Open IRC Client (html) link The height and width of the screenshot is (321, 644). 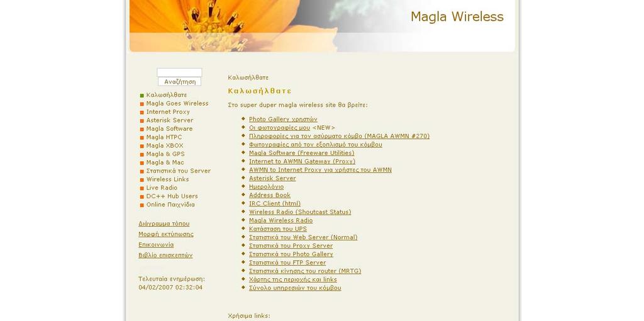point(275,203)
